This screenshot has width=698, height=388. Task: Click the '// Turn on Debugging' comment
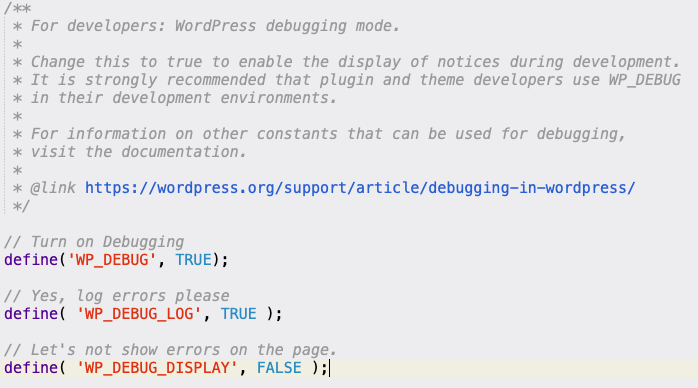pos(94,242)
